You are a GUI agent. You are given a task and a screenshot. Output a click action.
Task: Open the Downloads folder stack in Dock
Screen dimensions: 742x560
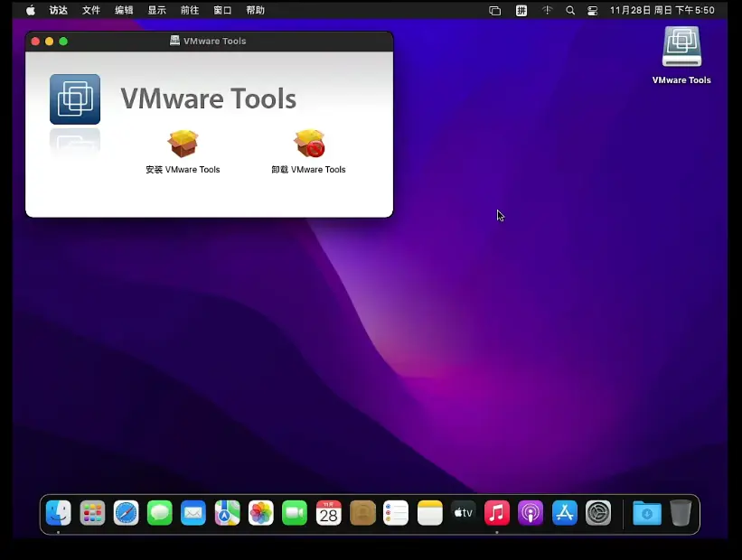tap(647, 513)
